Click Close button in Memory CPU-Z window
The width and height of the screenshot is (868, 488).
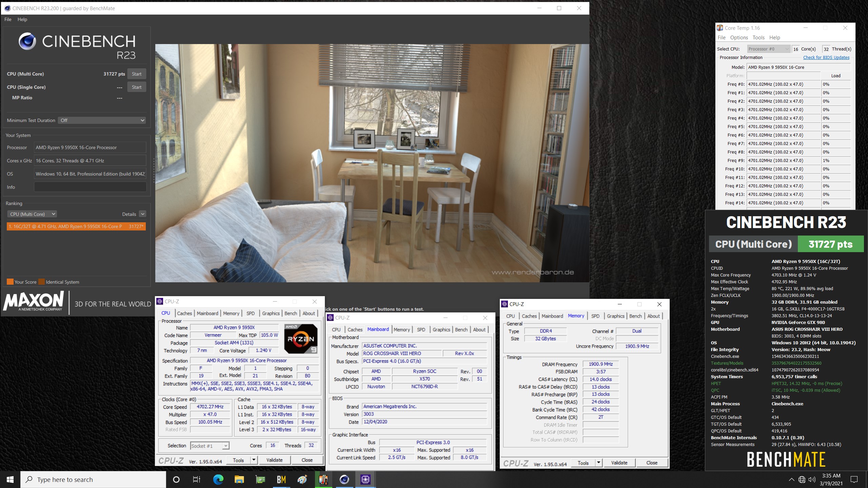click(652, 463)
